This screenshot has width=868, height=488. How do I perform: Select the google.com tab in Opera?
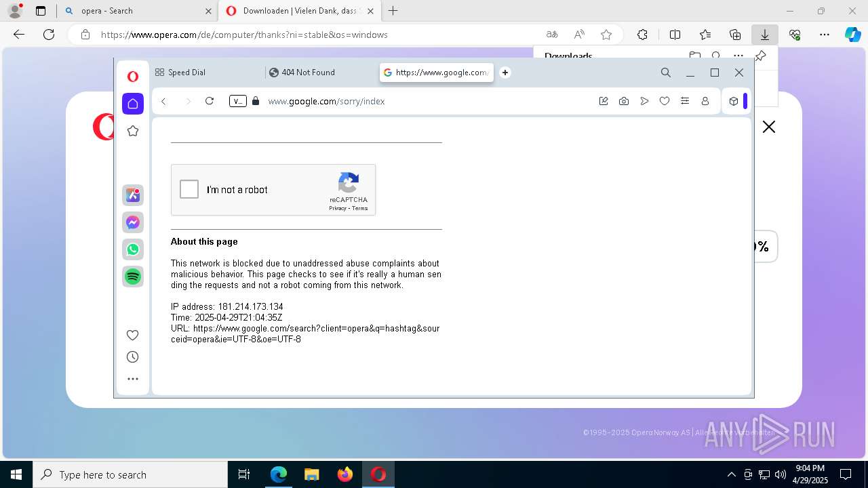tap(437, 73)
